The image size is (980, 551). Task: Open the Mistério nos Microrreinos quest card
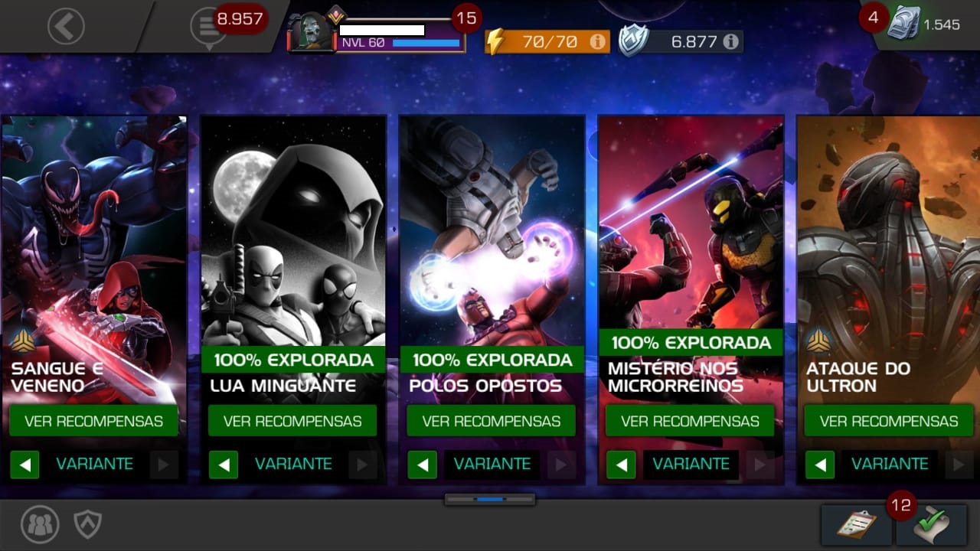point(691,260)
